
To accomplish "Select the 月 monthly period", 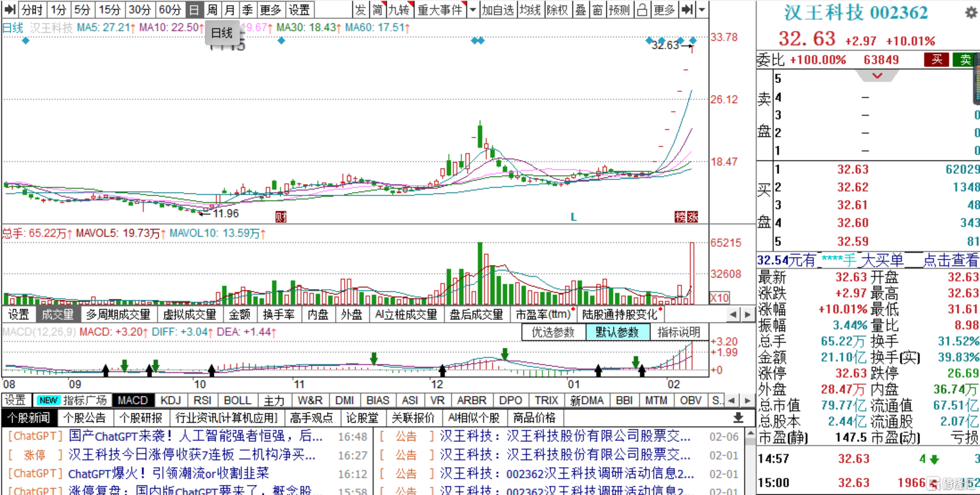I will pos(230,9).
